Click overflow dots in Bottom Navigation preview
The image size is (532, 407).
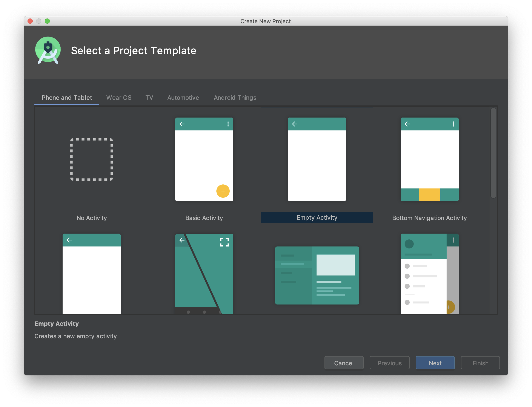[x=453, y=124]
